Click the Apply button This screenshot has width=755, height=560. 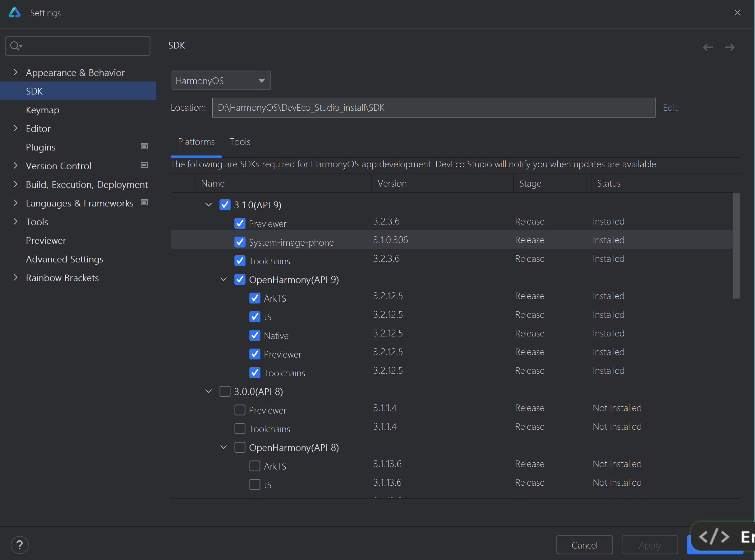point(650,545)
